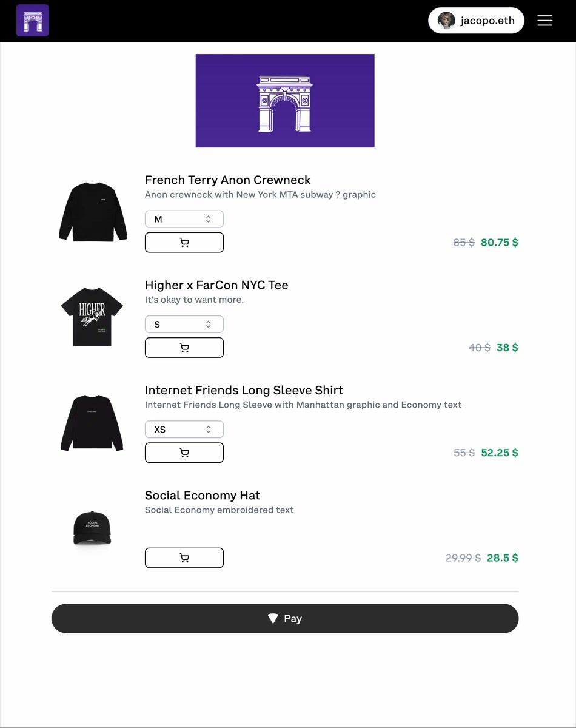
Task: Click the Social Economy hat image
Action: tap(92, 528)
